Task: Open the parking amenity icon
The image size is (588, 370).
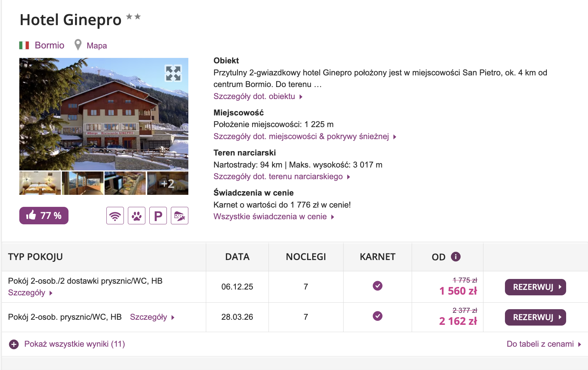Action: [x=158, y=216]
